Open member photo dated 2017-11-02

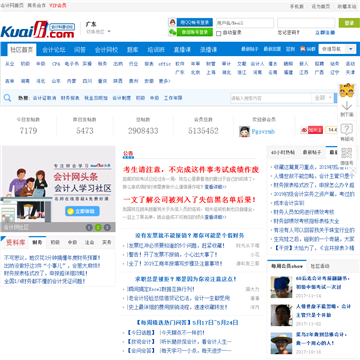[x=281, y=315]
